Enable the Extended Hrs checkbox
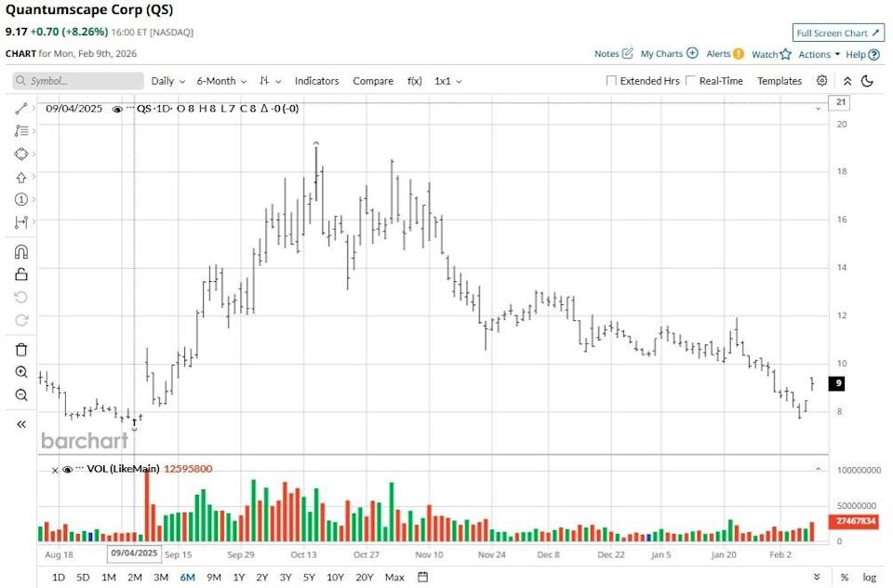The image size is (893, 588). 609,81
